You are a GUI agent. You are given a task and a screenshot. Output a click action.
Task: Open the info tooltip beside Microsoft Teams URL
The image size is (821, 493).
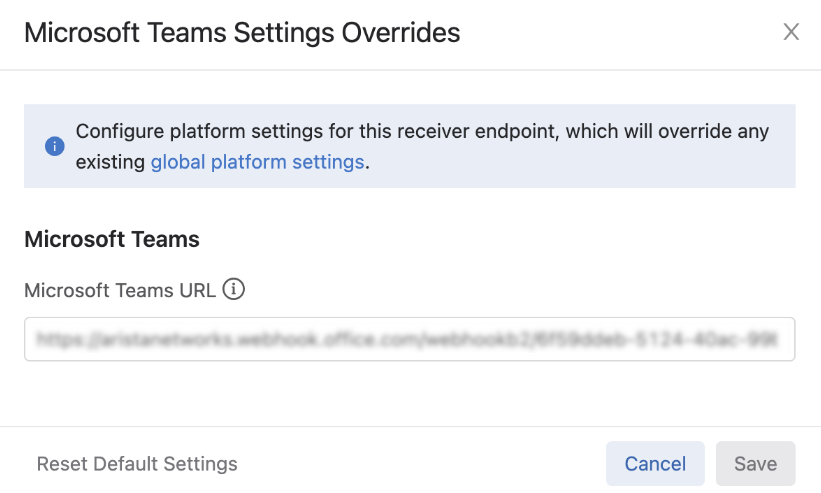click(234, 289)
